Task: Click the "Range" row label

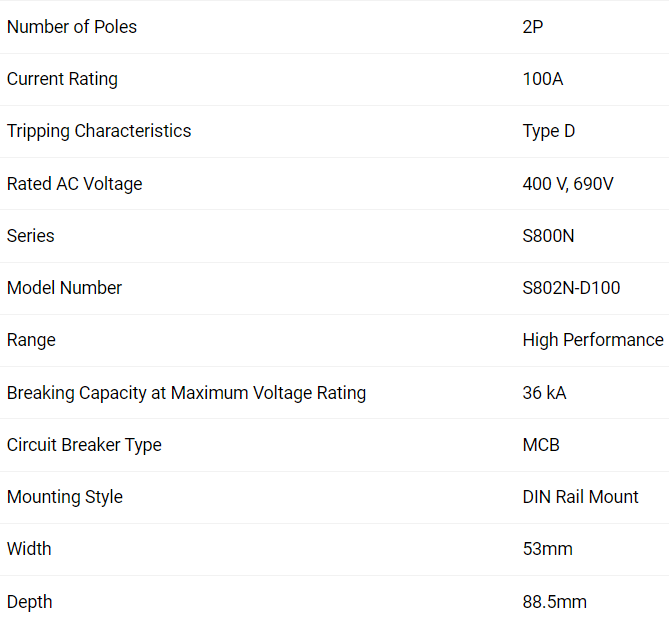Action: tap(31, 340)
